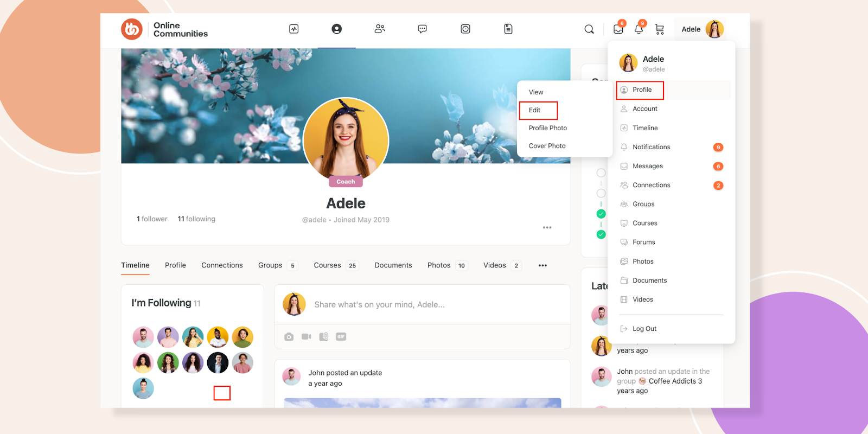Expand the more tabs dots after Videos
Image resolution: width=868 pixels, height=434 pixels.
[542, 265]
